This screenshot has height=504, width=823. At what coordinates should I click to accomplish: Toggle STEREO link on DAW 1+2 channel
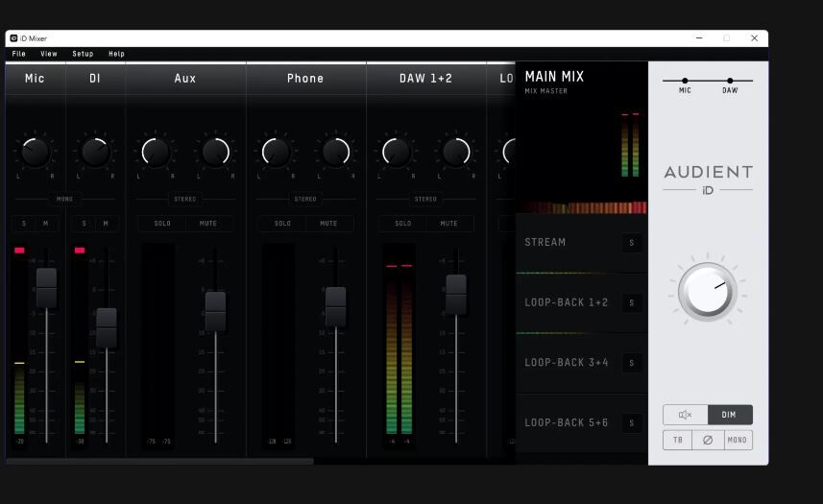click(425, 200)
